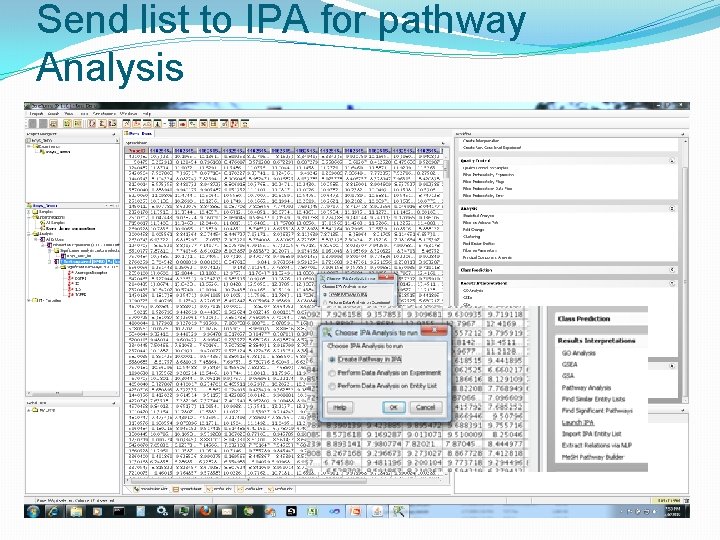Expand the My Favorites tree node
Screen dimensions: 720x540
click(x=29, y=301)
